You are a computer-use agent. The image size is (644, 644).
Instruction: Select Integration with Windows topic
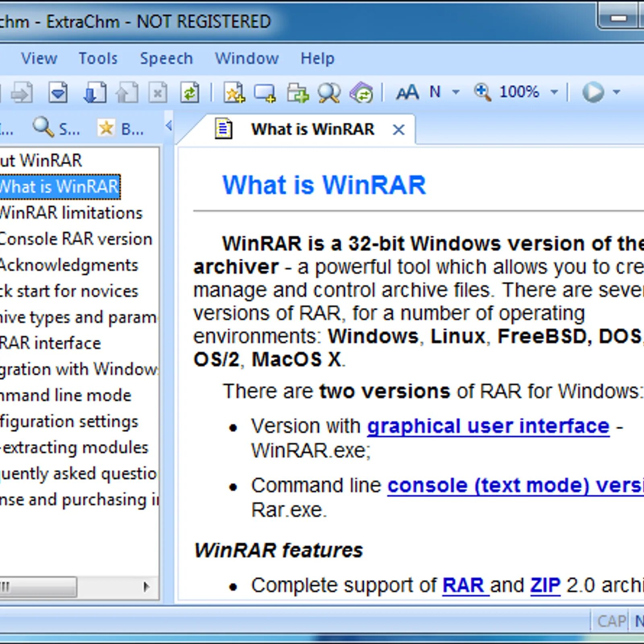tap(79, 369)
